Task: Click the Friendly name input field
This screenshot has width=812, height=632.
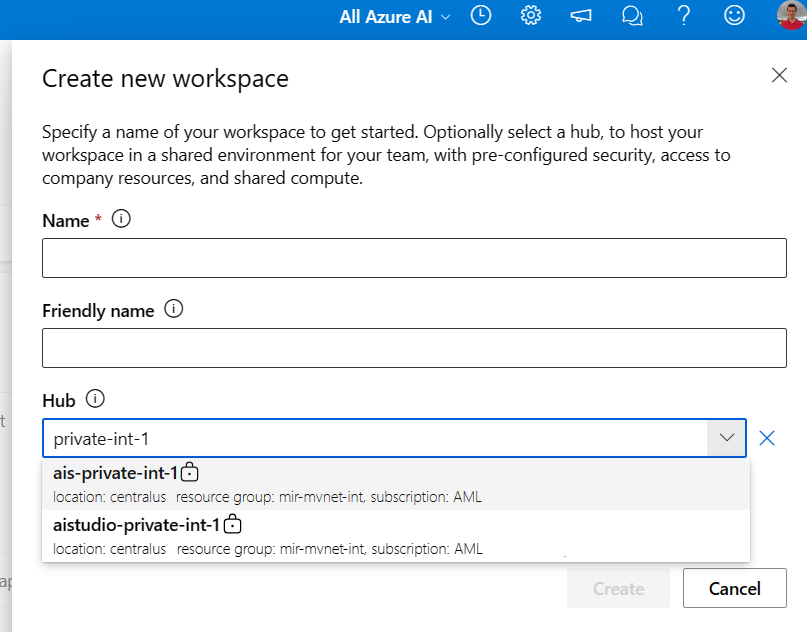Action: click(414, 348)
